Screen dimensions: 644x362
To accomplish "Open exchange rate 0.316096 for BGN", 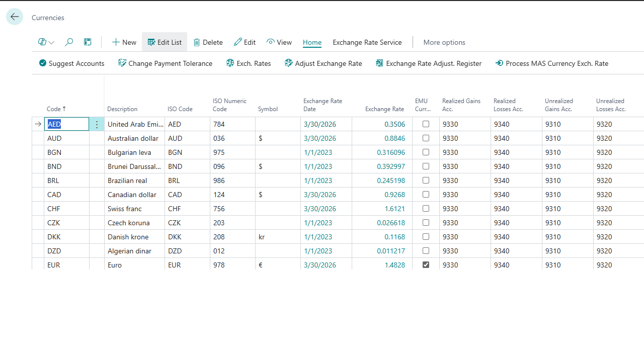I will pos(391,152).
